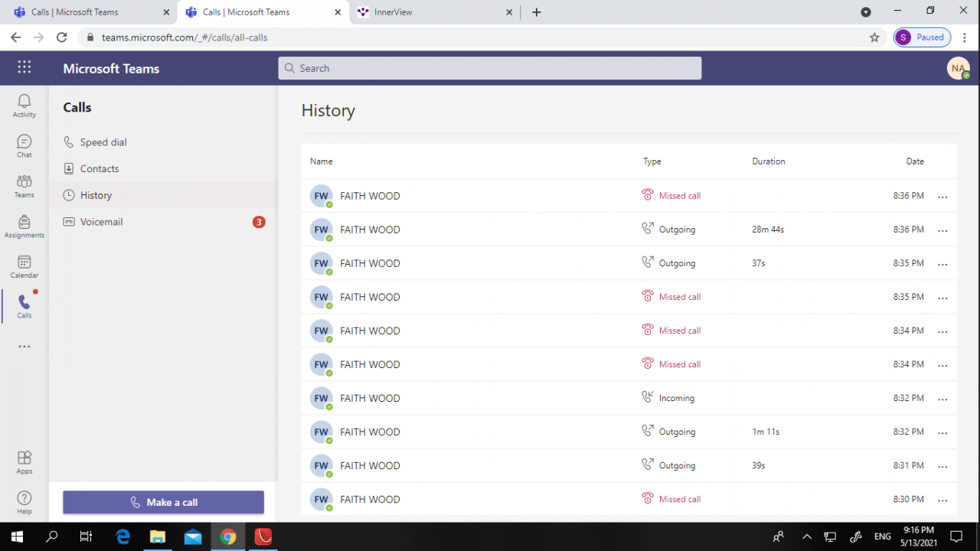Open more options for 8:36 PM missed call
The image size is (980, 551).
click(x=942, y=197)
